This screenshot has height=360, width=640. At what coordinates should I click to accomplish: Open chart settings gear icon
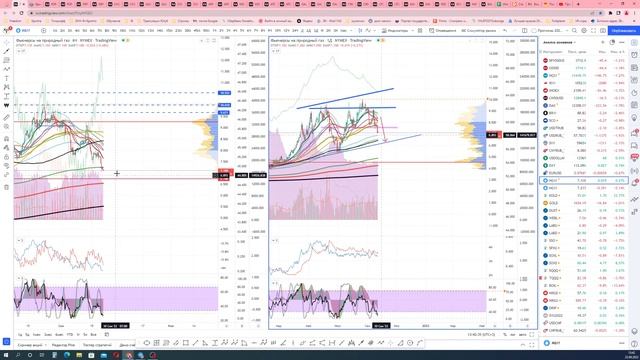[x=584, y=31]
